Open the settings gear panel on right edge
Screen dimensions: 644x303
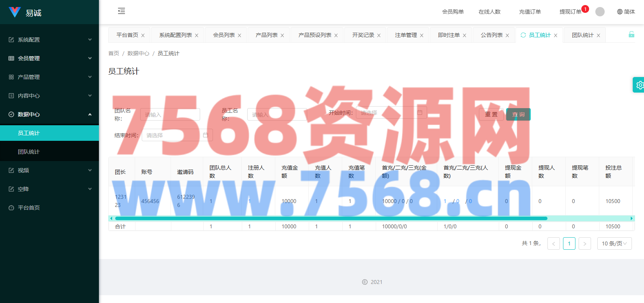coord(639,85)
